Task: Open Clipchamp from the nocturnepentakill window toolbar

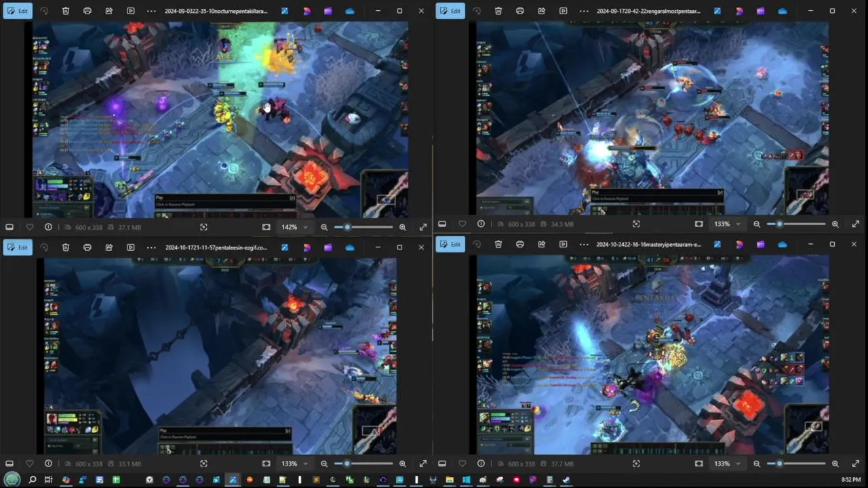Action: 328,11
